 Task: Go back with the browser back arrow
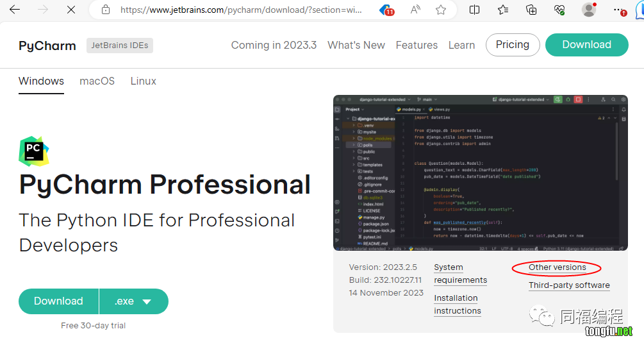click(x=15, y=10)
